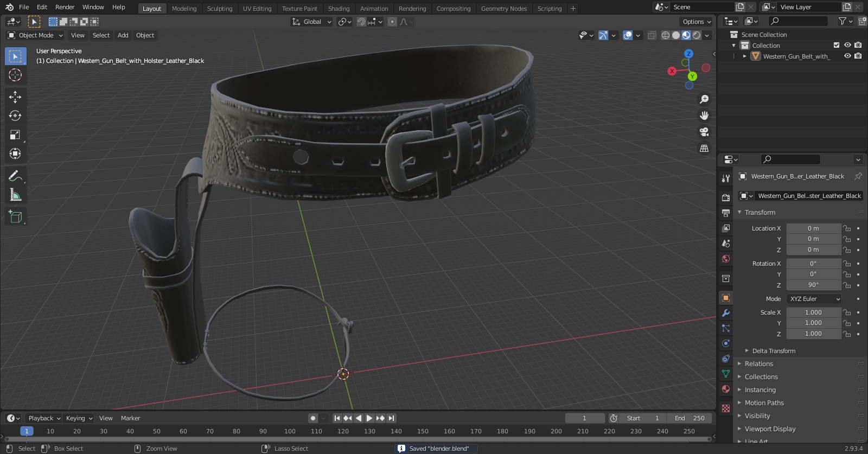Image resolution: width=868 pixels, height=454 pixels.
Task: Activate the Move tool
Action: point(15,97)
